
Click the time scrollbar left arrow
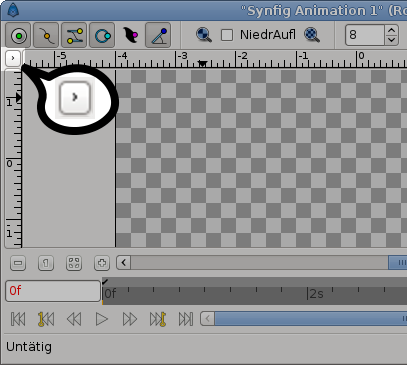tap(208, 319)
